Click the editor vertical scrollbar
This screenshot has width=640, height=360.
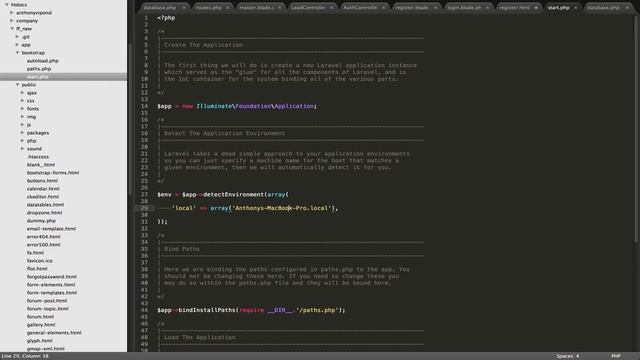point(636,129)
